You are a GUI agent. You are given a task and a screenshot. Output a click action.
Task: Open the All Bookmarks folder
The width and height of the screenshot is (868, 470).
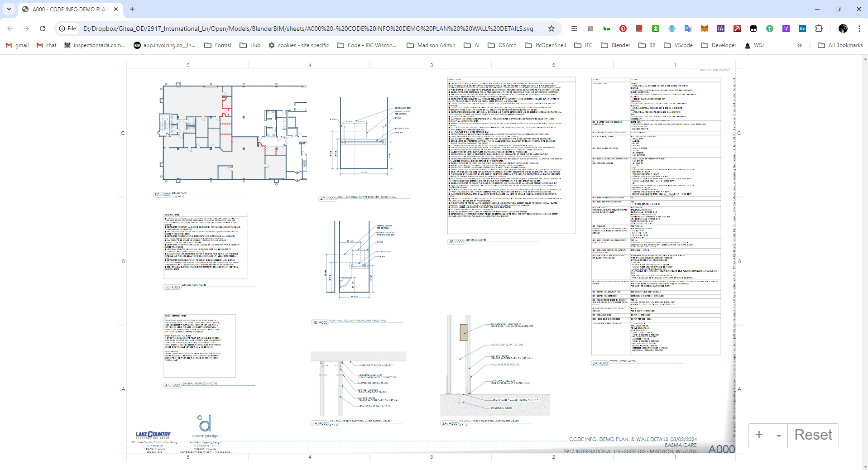pos(840,45)
